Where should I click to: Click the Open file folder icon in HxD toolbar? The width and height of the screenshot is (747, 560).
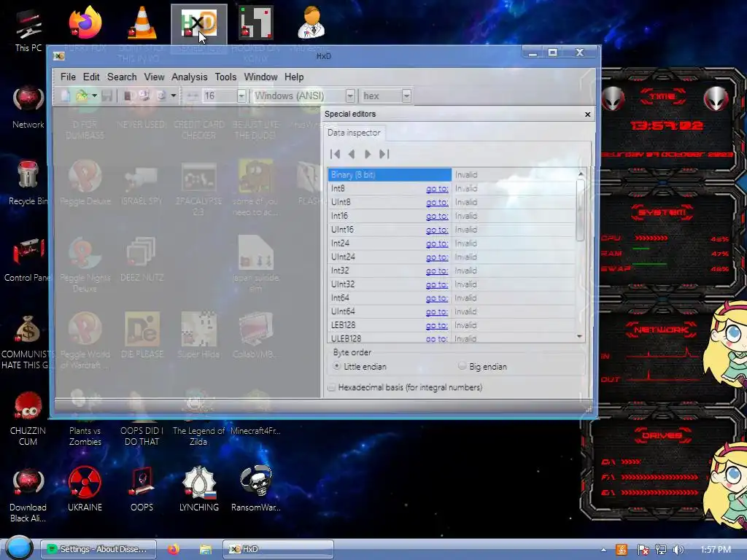coord(82,96)
